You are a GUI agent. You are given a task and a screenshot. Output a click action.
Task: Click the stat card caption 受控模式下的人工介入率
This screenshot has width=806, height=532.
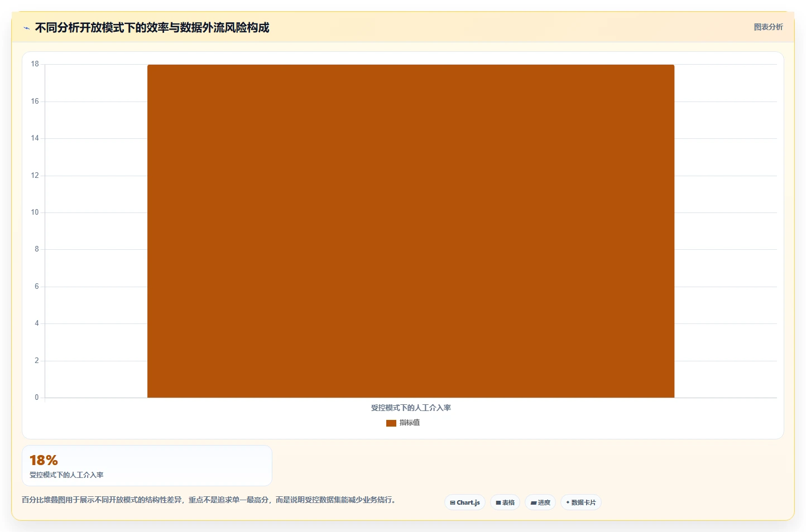coord(66,475)
